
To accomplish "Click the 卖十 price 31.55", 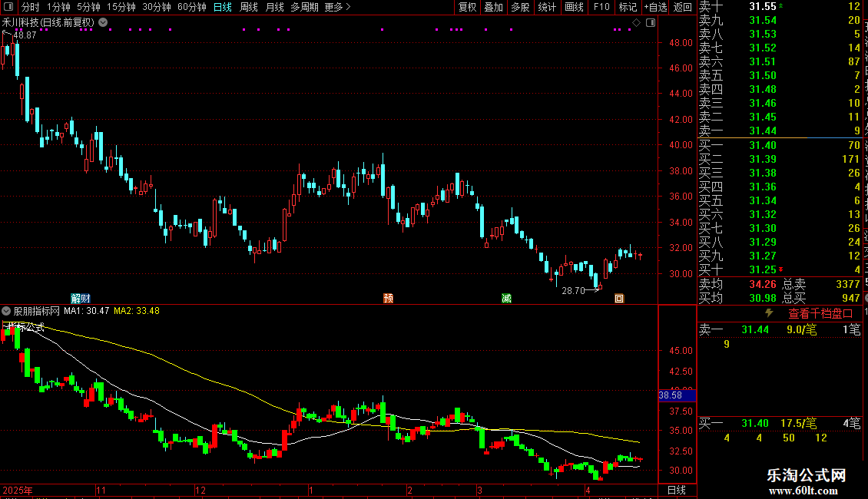I will (x=763, y=6).
